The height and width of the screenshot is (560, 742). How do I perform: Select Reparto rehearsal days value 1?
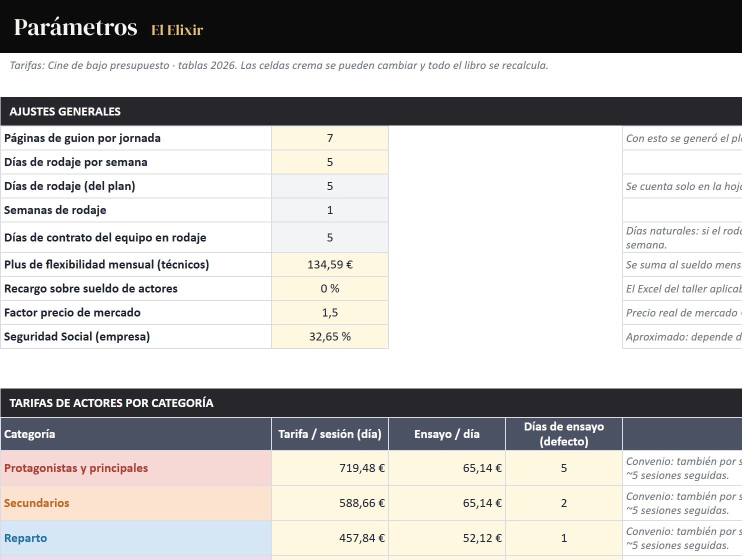pos(564,538)
